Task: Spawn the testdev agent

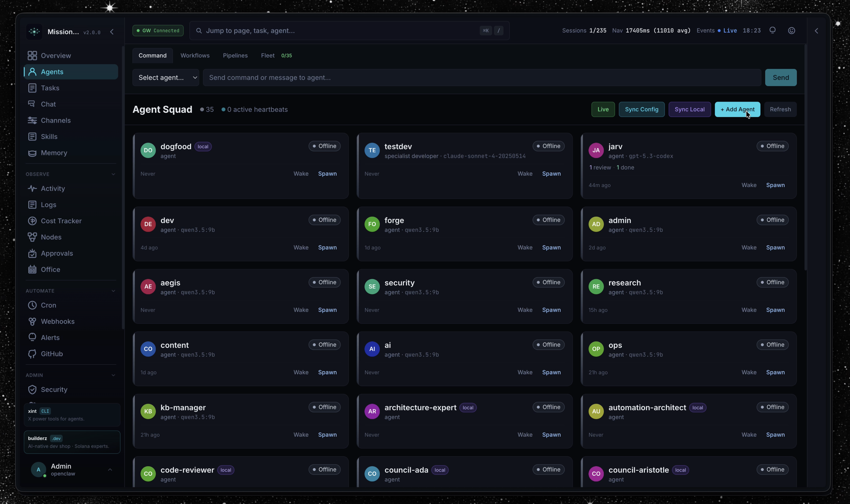Action: click(x=551, y=174)
